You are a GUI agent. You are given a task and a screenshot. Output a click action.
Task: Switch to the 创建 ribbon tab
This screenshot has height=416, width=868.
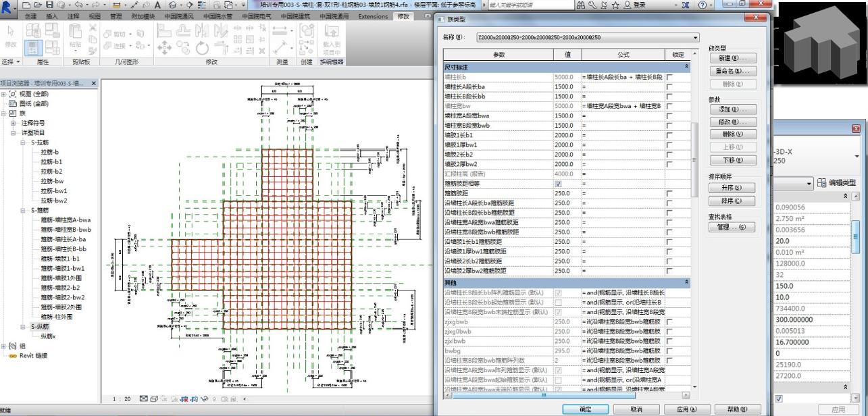click(30, 16)
